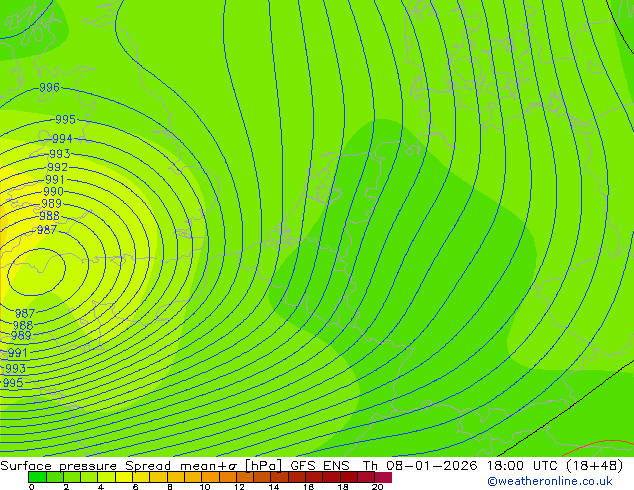Select the 988 label north of the low
634x490 pixels.
click(x=49, y=215)
